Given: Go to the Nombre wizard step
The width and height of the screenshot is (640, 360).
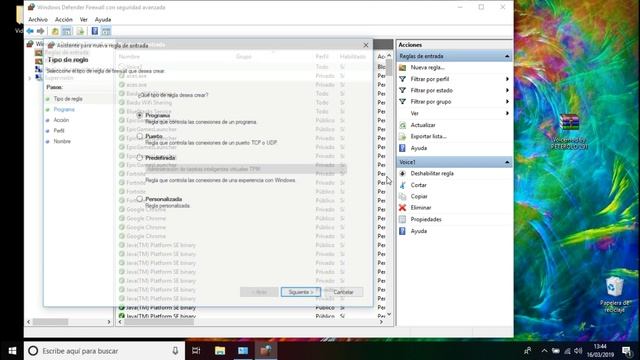Looking at the screenshot, I should click(x=62, y=141).
